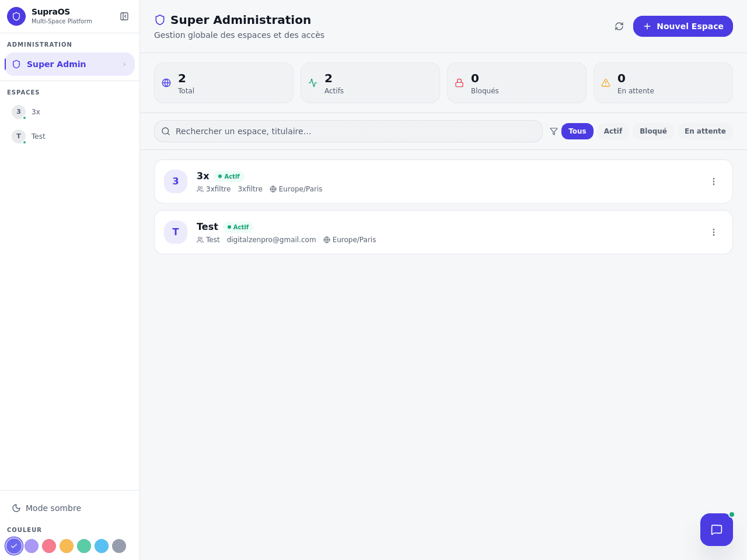Click the Total stat card
Screen dimensions: 747x560
[224, 83]
